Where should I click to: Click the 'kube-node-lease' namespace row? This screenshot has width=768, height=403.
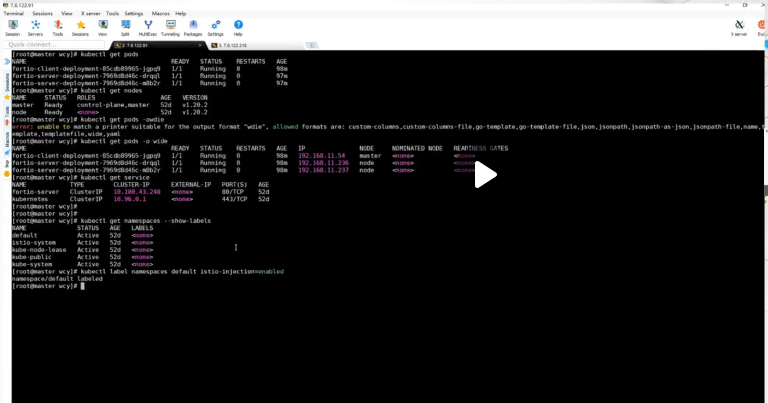click(x=82, y=250)
